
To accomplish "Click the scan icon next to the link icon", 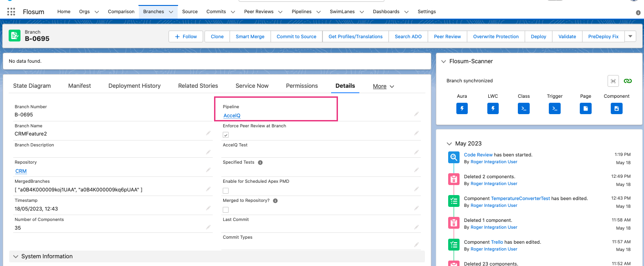I will [613, 80].
